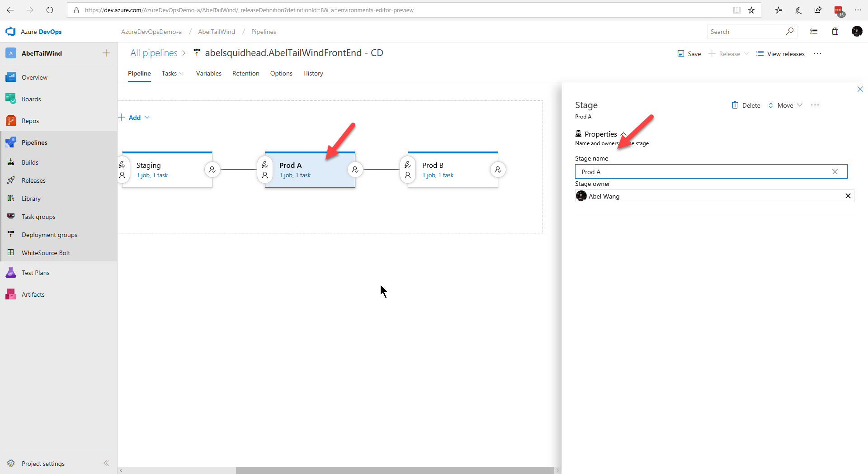Remove Abel Wang as stage owner

tap(848, 196)
